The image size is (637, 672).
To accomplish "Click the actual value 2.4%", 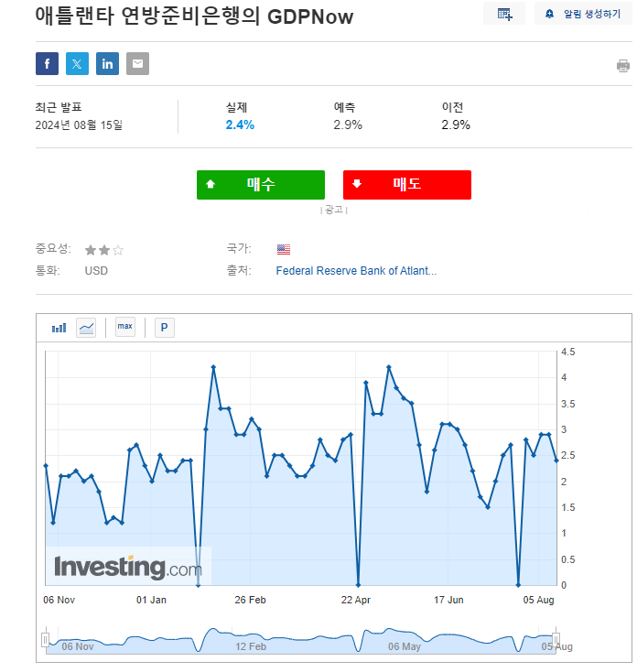I will pos(240,125).
